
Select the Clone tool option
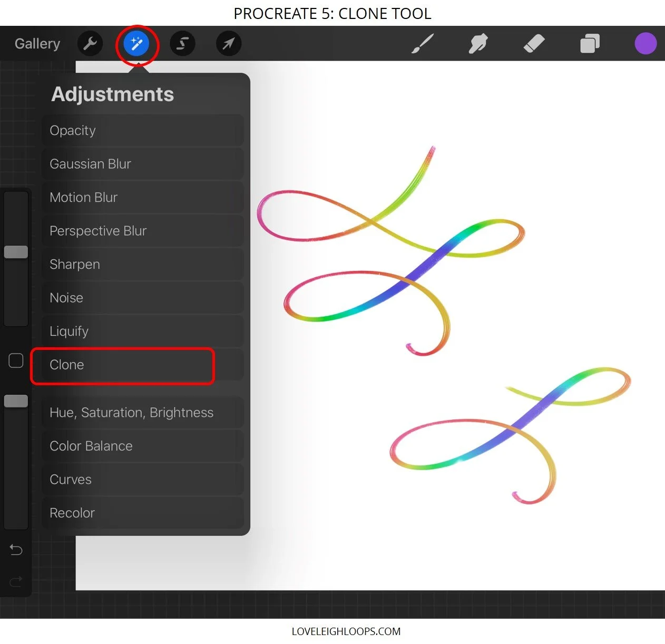[143, 365]
